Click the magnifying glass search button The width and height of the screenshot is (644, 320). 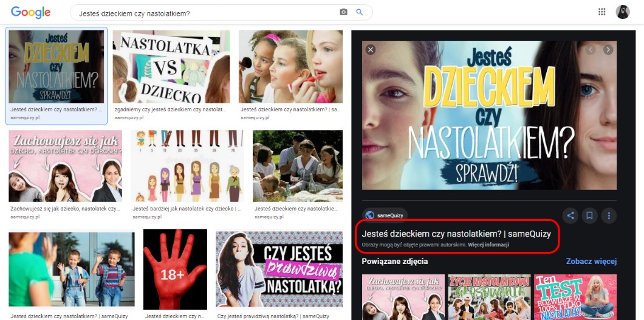360,12
